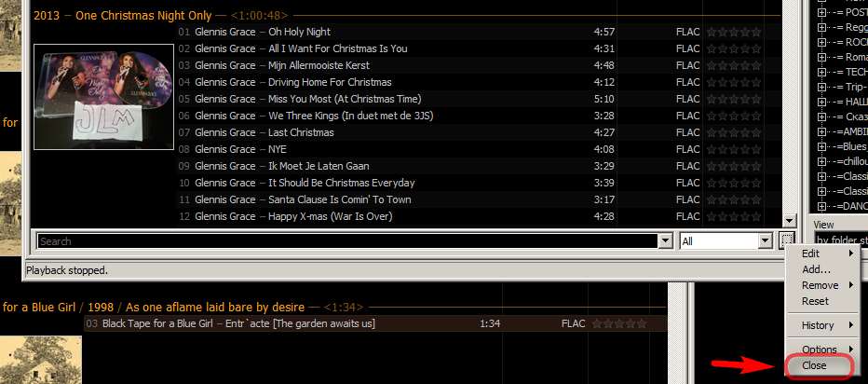Click rating stars for 'Mijn Allermooiste Kerst'

734,65
